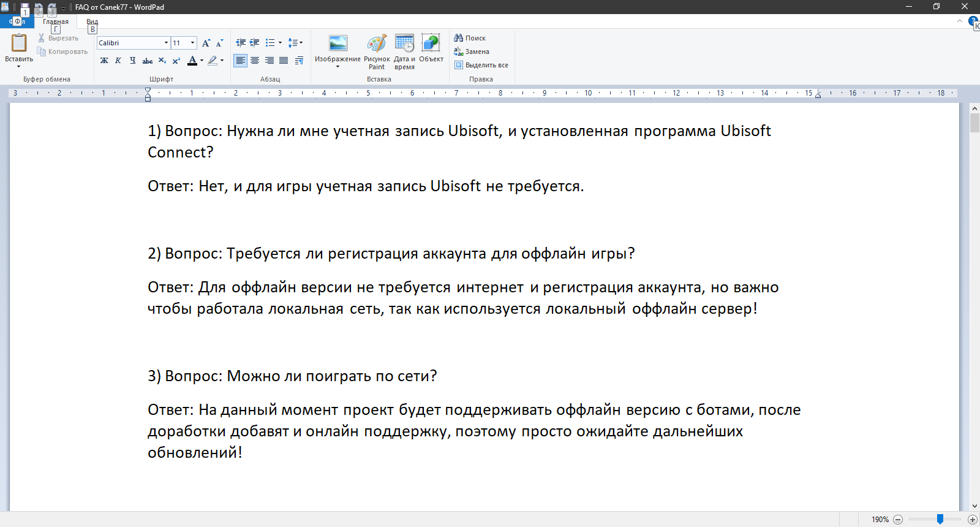This screenshot has height=527, width=980.
Task: Click Выделить все (Select all)
Action: point(481,65)
